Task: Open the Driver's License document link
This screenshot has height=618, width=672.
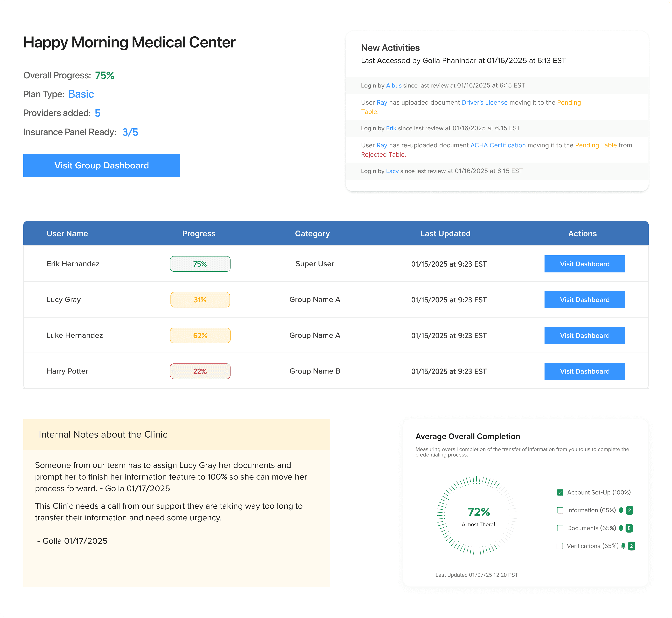Action: coord(484,103)
